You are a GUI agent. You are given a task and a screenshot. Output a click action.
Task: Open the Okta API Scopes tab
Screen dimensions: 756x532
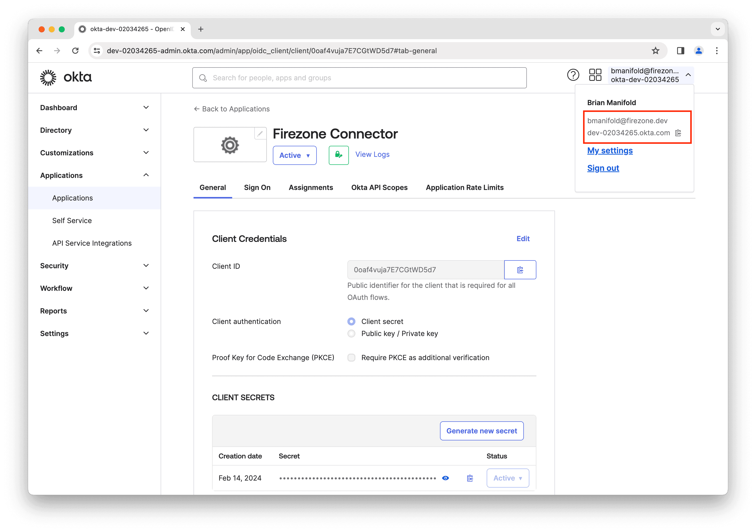pyautogui.click(x=379, y=187)
